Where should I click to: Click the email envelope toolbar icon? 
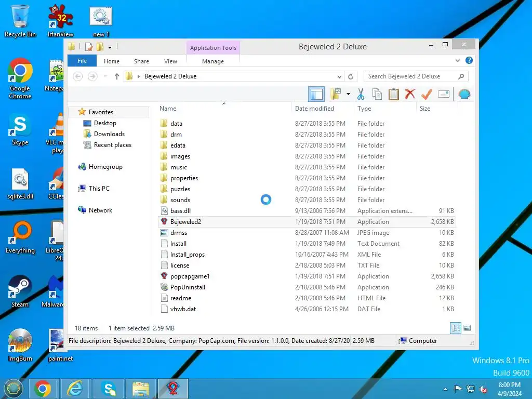coord(444,94)
